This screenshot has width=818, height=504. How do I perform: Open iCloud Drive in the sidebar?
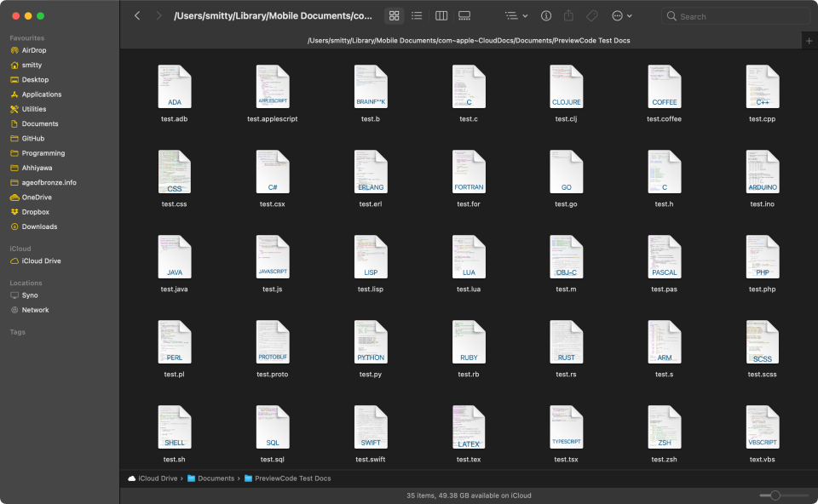(x=41, y=261)
